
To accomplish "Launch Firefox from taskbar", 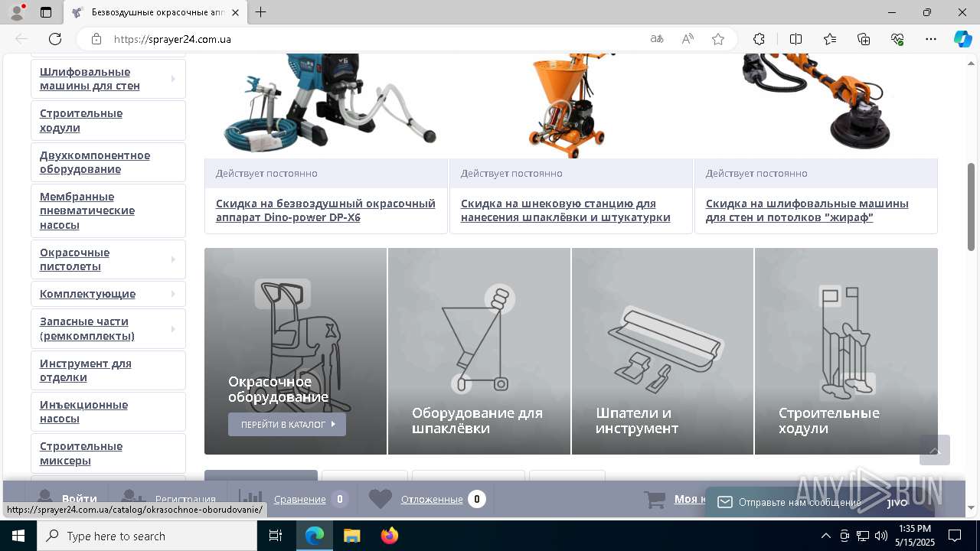I will coord(389,536).
